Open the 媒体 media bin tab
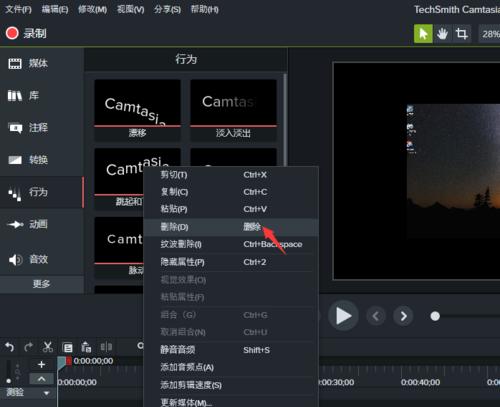This screenshot has height=407, width=500. point(41,63)
